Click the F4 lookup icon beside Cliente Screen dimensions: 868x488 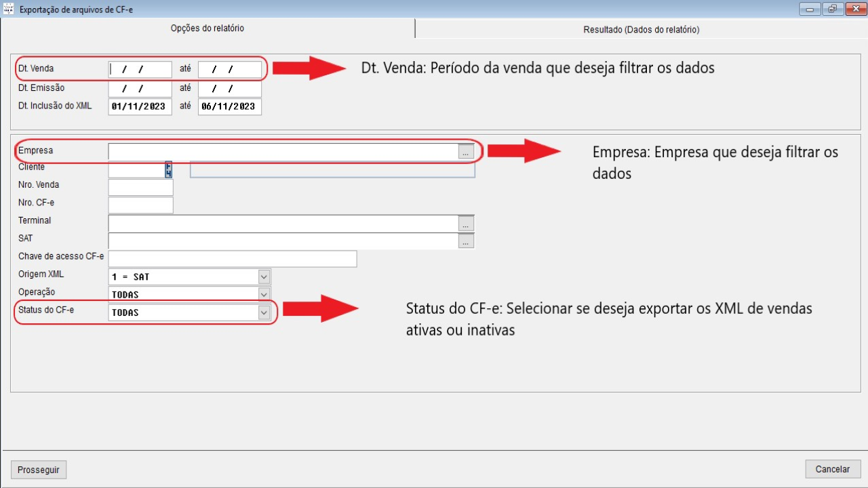click(169, 169)
